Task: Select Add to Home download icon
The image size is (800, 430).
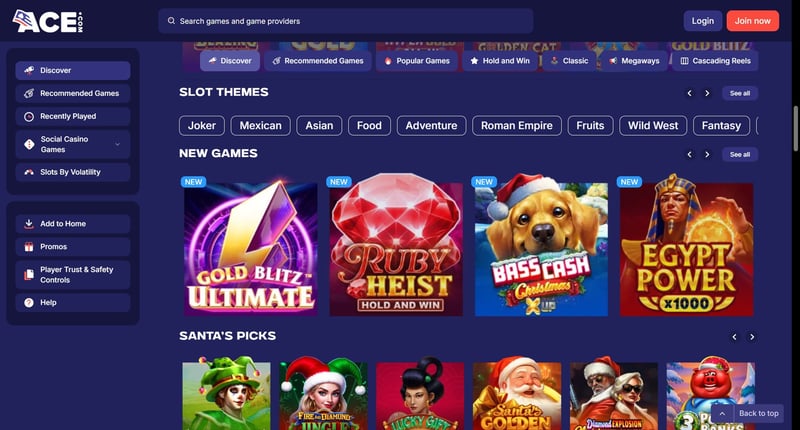Action: point(29,223)
